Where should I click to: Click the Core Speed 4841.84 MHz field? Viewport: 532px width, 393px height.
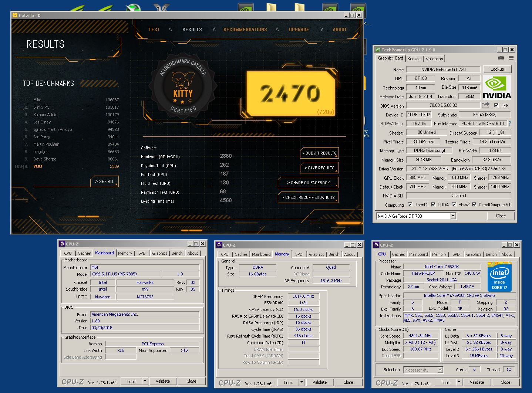[x=421, y=336]
